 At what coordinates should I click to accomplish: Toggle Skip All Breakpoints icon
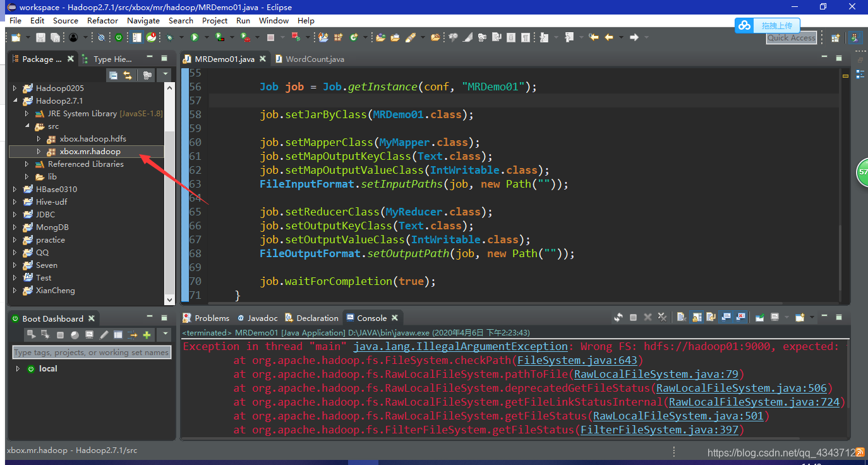[101, 37]
